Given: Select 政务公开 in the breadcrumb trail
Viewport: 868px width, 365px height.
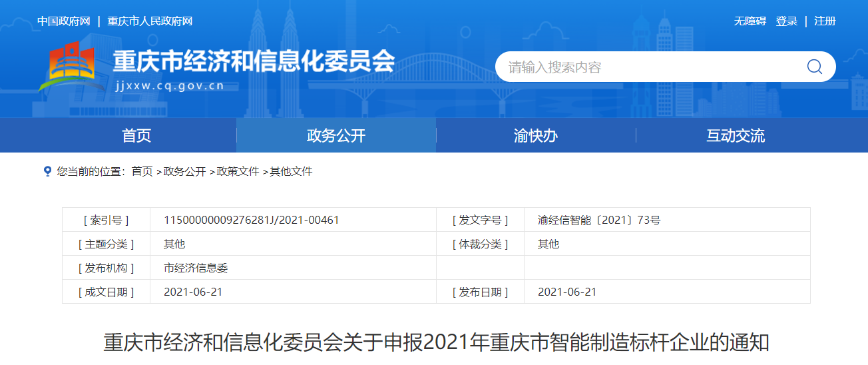Looking at the screenshot, I should click(x=184, y=171).
